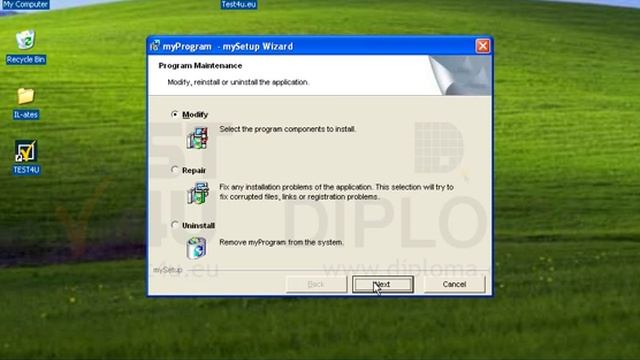Click the IL-ates folder label
The height and width of the screenshot is (360, 640).
[x=26, y=115]
